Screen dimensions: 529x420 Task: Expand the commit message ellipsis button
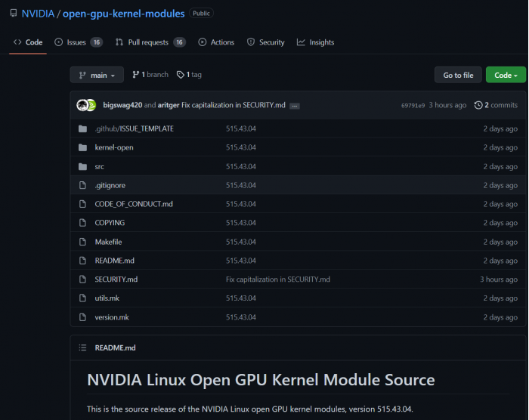pyautogui.click(x=294, y=106)
